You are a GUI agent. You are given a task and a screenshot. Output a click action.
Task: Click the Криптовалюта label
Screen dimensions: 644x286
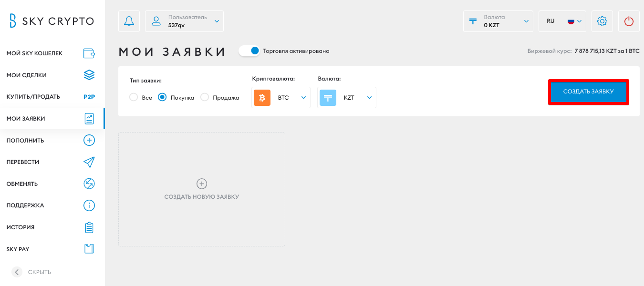pyautogui.click(x=274, y=79)
